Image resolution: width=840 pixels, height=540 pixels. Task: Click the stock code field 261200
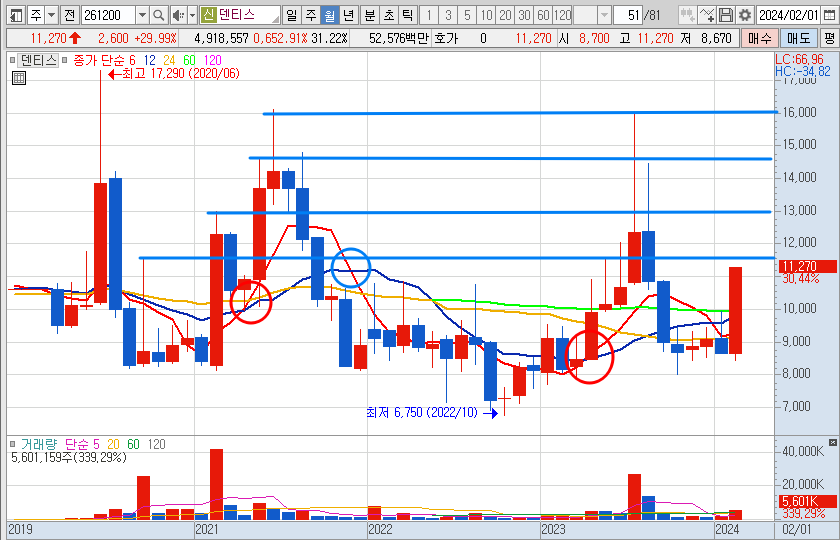tap(109, 15)
